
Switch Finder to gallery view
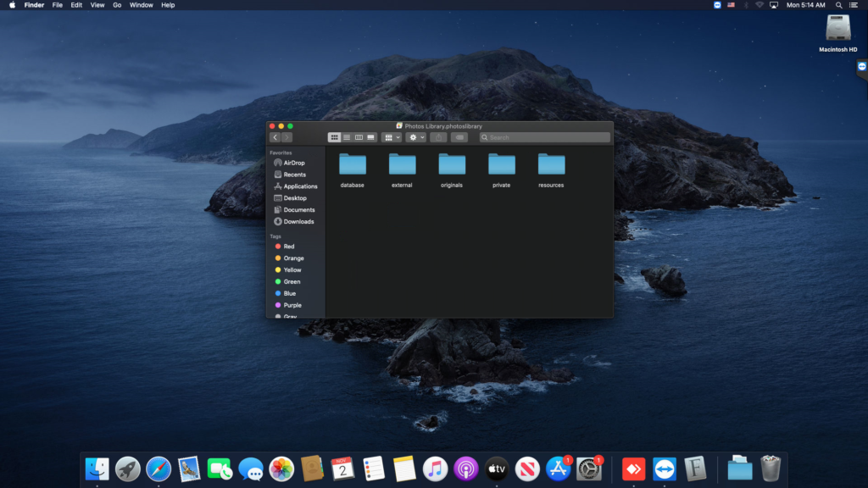(x=370, y=137)
